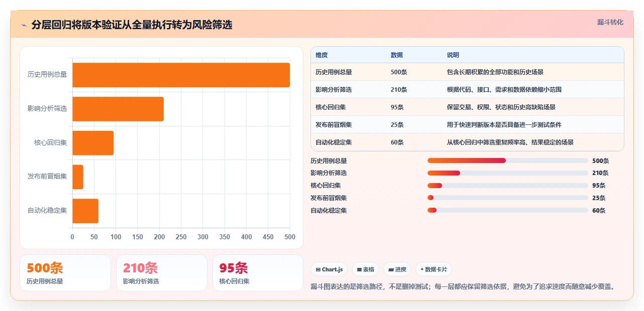The height and width of the screenshot is (311, 644).
Task: Click table value 25条
Action: point(397,125)
